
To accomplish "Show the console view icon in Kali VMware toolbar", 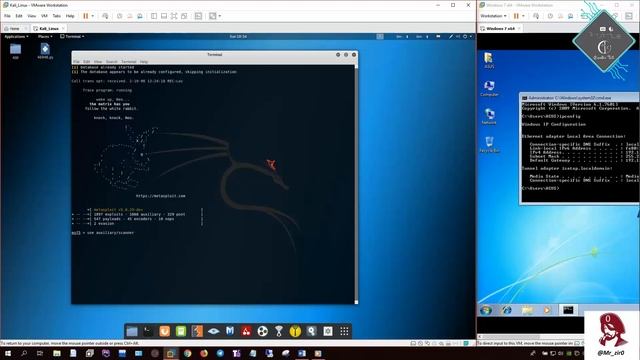I will [x=198, y=16].
